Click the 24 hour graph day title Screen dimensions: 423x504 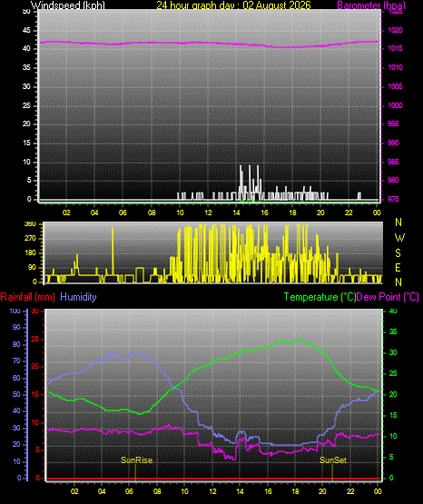pyautogui.click(x=233, y=5)
